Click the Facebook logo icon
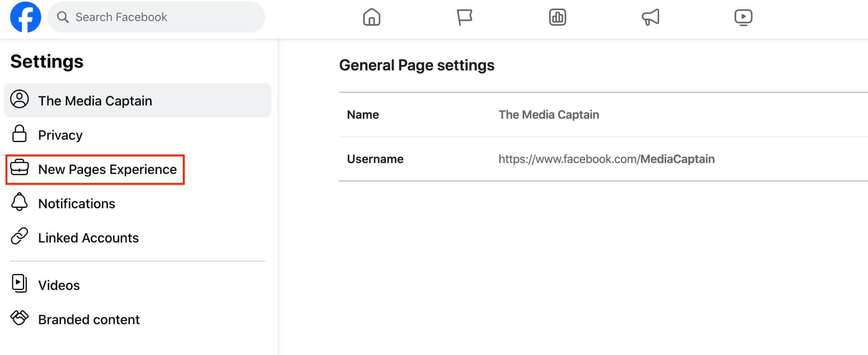This screenshot has height=355, width=868. click(x=25, y=17)
